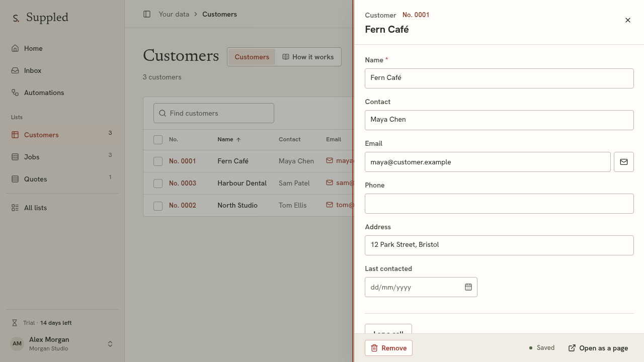Click the envelope icon in Harbour Dental row
The image size is (644, 362).
point(330,183)
